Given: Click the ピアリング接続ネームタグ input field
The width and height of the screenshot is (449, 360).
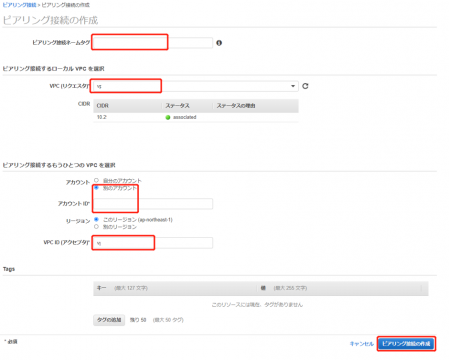Looking at the screenshot, I should pos(153,43).
